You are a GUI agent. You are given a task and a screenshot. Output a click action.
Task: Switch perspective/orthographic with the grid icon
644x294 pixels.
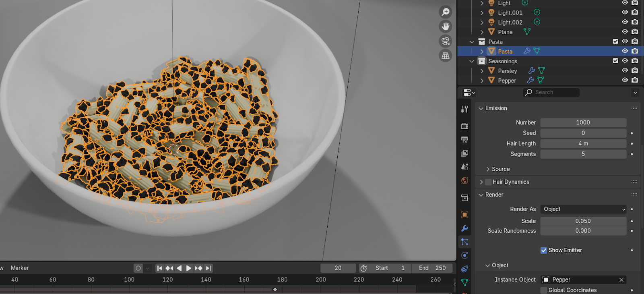(x=445, y=56)
